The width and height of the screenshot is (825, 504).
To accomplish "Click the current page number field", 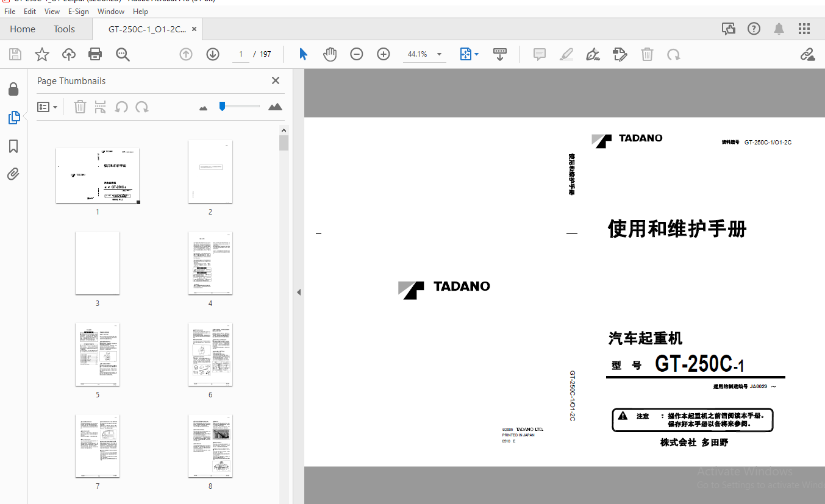I will click(x=241, y=54).
